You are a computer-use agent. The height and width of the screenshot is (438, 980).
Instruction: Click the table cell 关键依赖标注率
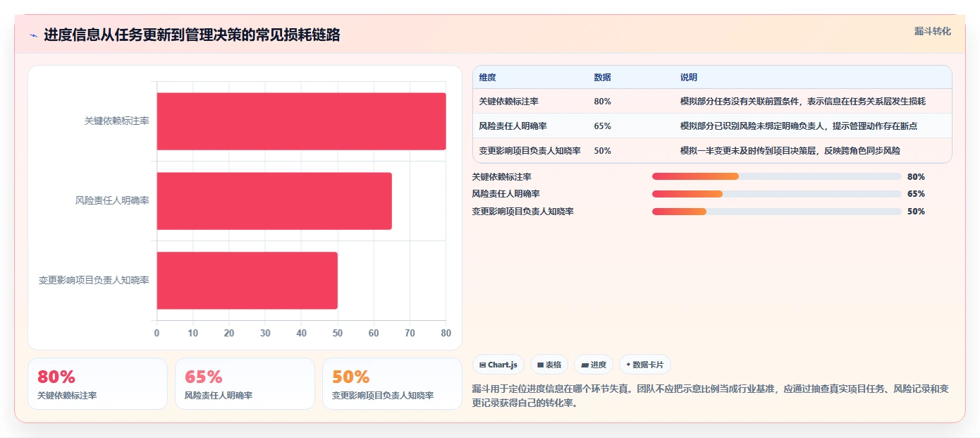(509, 102)
